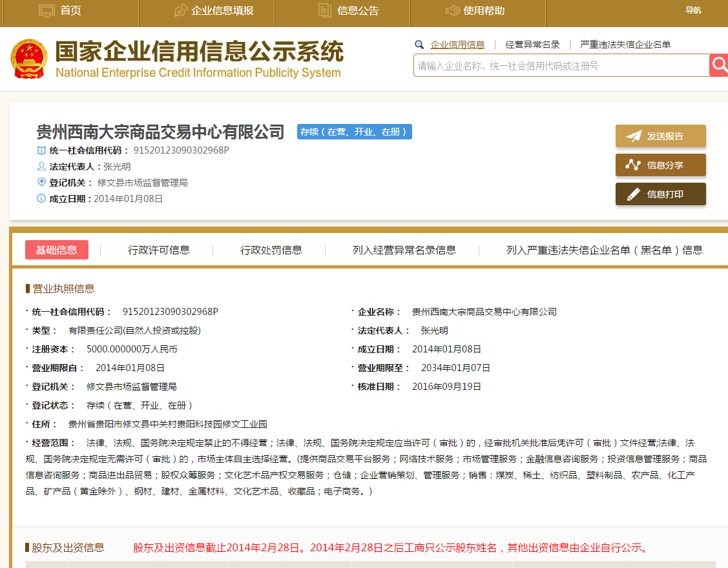
Task: Click the paper plane icon on 发送报告
Action: point(633,136)
